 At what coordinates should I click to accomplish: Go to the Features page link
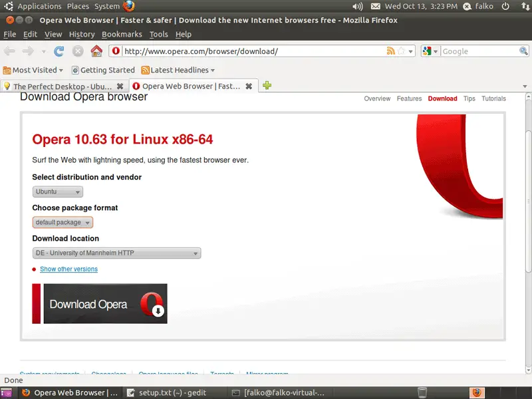(409, 98)
